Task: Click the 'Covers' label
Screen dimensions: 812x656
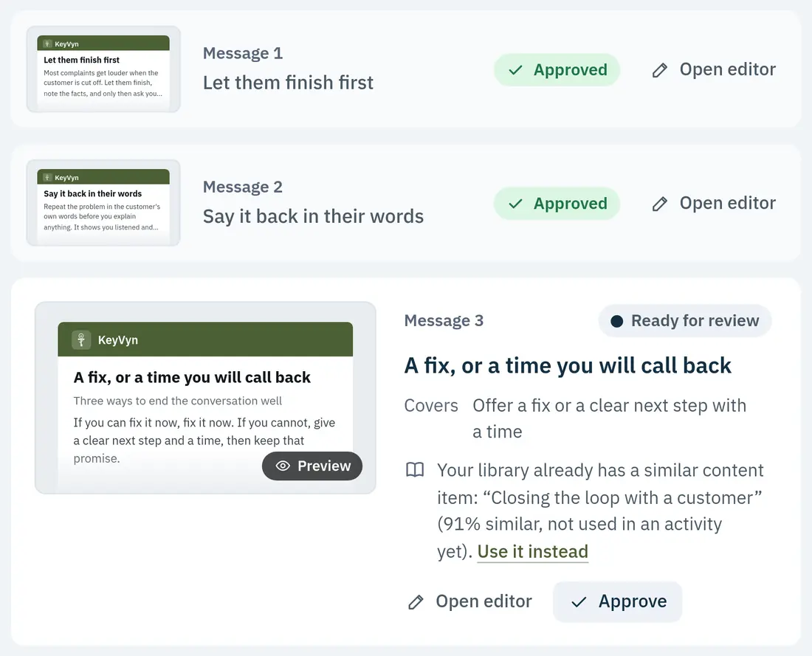Action: click(431, 405)
